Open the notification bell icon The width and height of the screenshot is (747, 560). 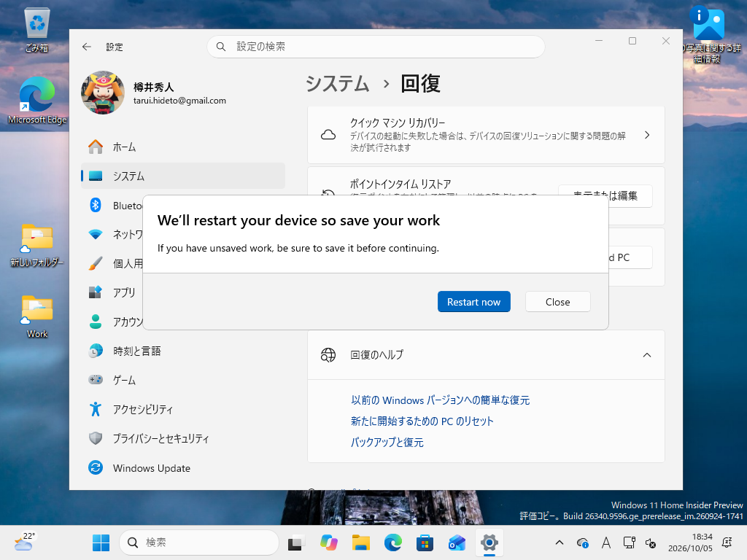727,542
